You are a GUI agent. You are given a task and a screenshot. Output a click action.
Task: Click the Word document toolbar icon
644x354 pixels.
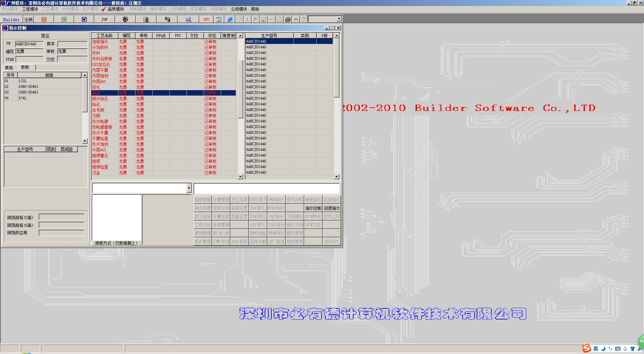[x=84, y=19]
